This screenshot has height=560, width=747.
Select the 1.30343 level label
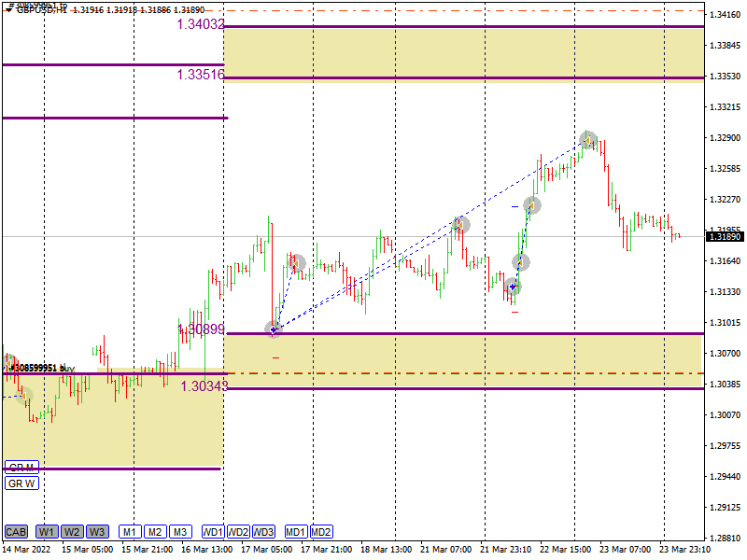pos(204,385)
